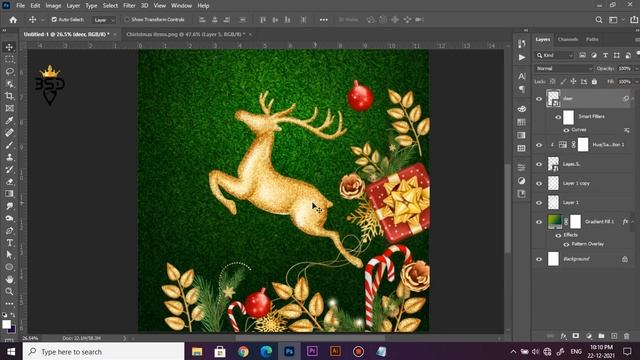640x360 pixels.
Task: Open the Filter menu
Action: [x=129, y=6]
